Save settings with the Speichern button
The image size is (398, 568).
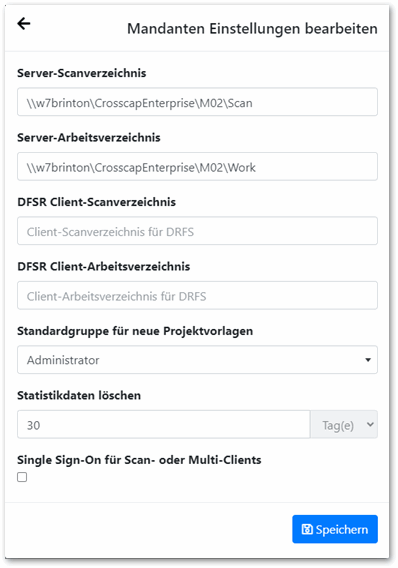(335, 529)
